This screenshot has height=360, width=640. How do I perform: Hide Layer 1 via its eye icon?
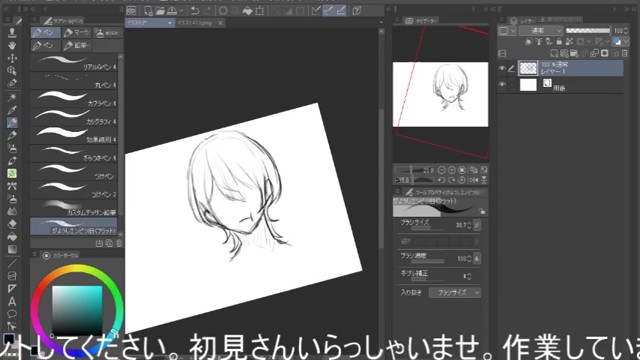click(x=502, y=68)
